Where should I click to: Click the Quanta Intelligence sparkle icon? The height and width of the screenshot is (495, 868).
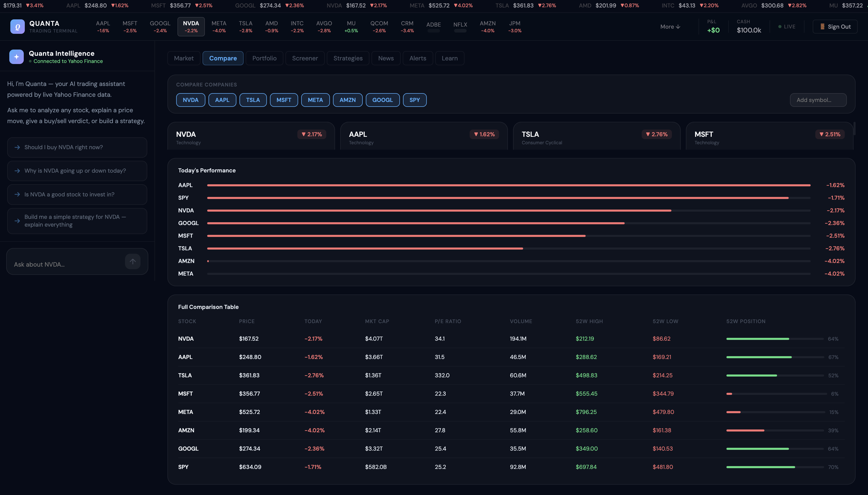point(16,57)
